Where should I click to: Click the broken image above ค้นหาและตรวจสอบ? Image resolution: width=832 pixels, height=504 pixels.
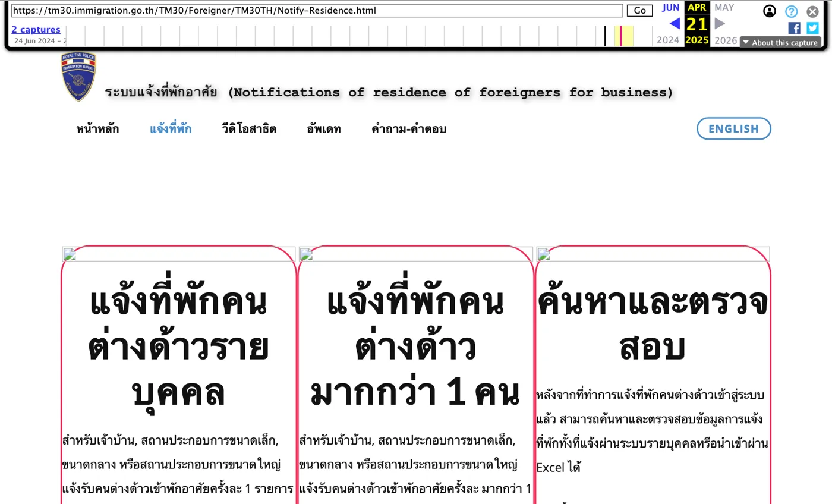pyautogui.click(x=653, y=254)
